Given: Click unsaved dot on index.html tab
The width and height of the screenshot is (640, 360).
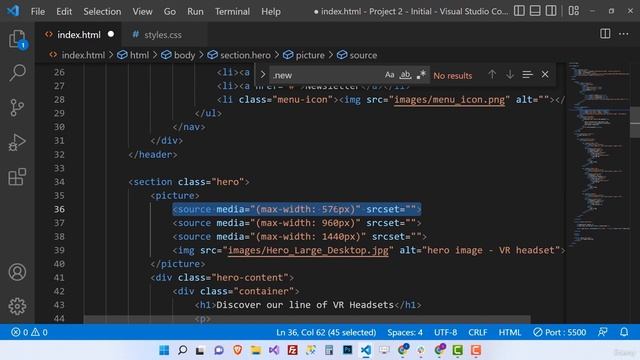Looking at the screenshot, I should (x=111, y=34).
